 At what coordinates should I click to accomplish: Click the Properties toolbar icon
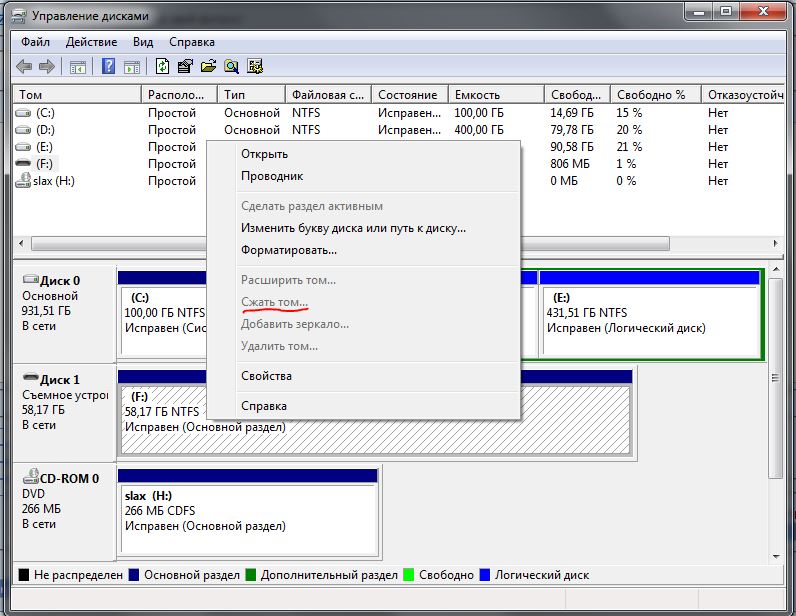click(185, 67)
